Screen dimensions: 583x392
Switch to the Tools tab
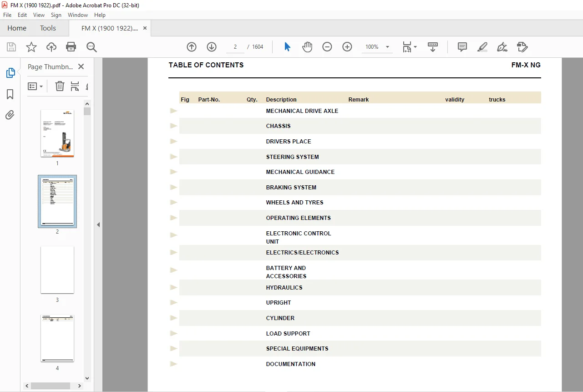(x=48, y=28)
